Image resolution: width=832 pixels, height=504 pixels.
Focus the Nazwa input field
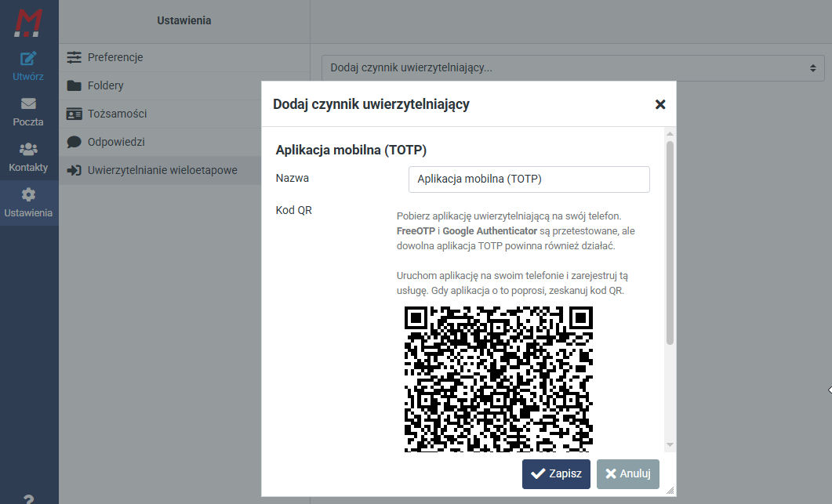tap(529, 179)
